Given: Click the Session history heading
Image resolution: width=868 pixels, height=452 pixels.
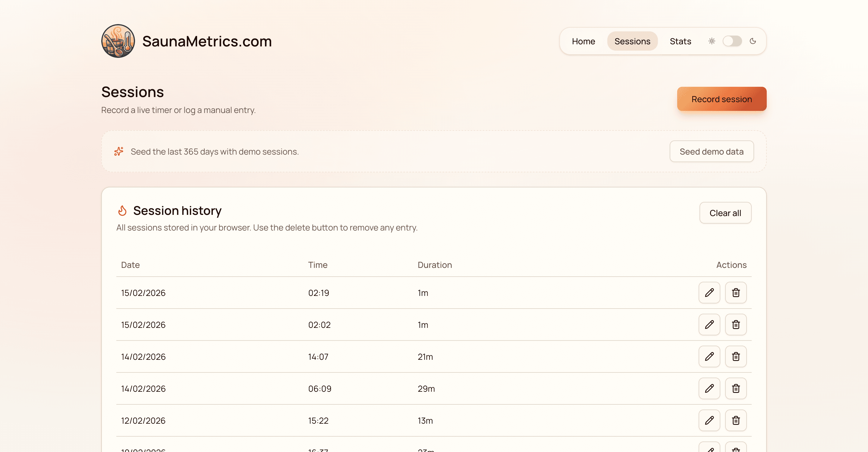Looking at the screenshot, I should 178,210.
